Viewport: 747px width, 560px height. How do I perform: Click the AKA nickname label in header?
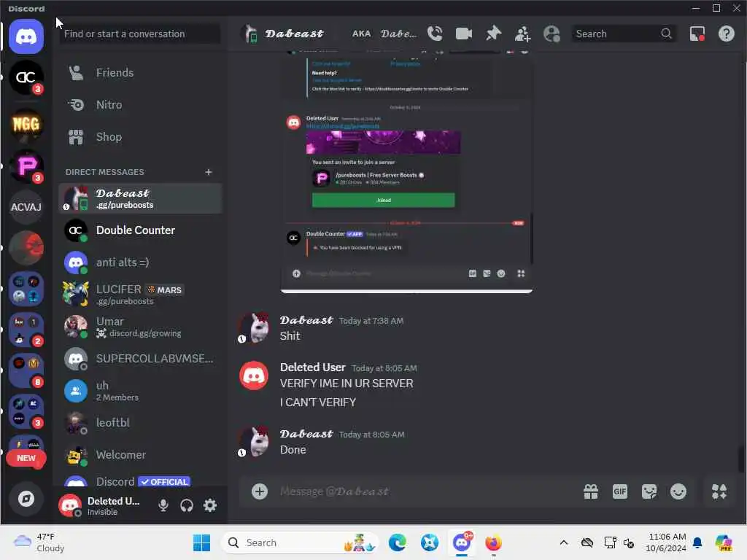[361, 34]
